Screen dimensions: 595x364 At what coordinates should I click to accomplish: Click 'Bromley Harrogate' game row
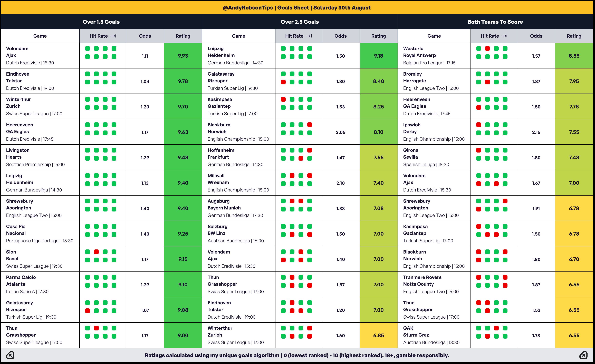[x=434, y=81]
